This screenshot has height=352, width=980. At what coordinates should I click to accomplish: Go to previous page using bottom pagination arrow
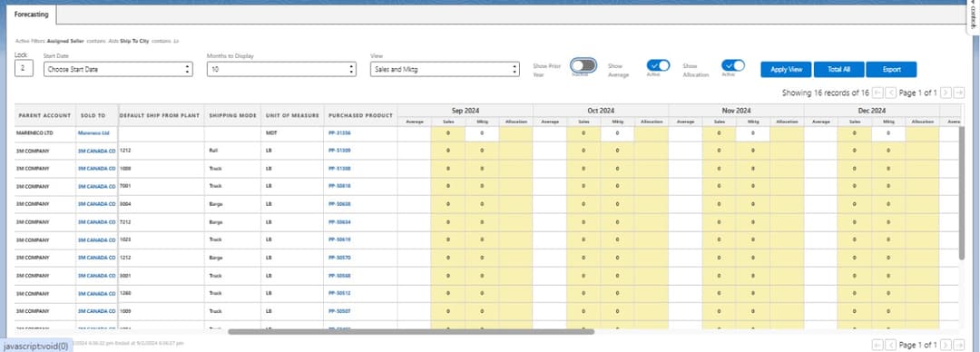tap(891, 345)
